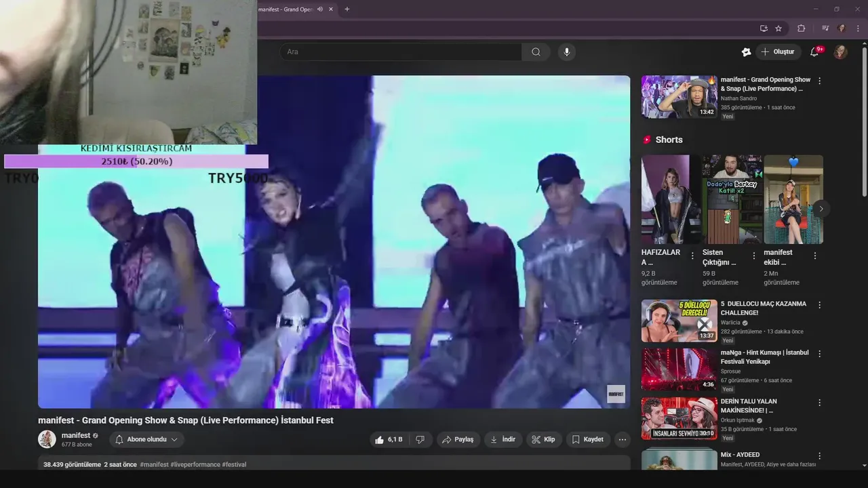The width and height of the screenshot is (868, 488).
Task: Open the HAFIZALAR A... short thumbnail
Action: click(671, 199)
